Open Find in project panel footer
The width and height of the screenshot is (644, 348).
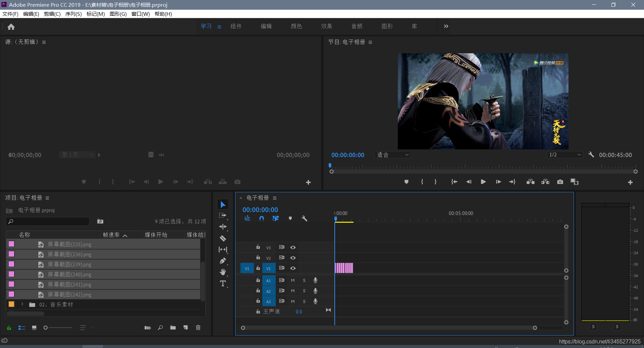click(x=160, y=328)
